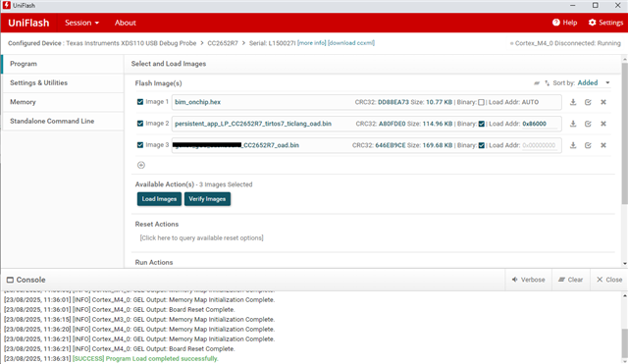The image size is (628, 364).
Task: Click the UniFlash app icon in title bar
Action: pos(7,5)
